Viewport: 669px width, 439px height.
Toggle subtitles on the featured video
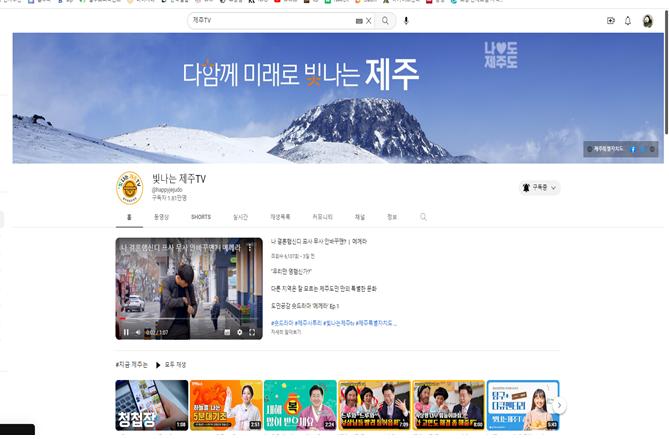click(227, 332)
